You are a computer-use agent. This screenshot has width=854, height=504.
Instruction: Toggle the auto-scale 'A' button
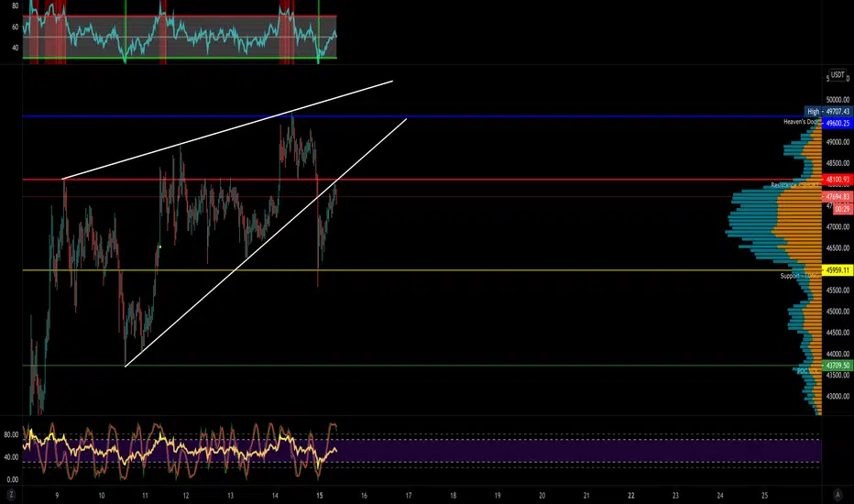pos(838,495)
